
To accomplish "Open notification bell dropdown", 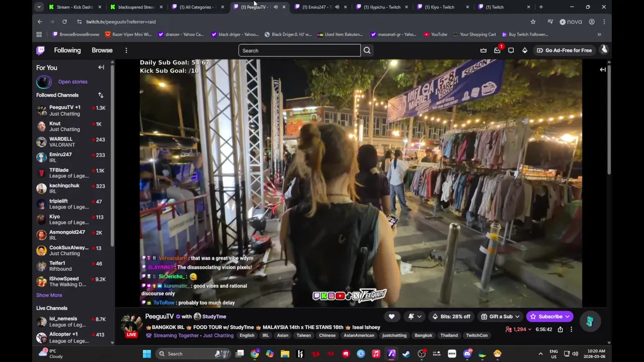I will coord(414,316).
